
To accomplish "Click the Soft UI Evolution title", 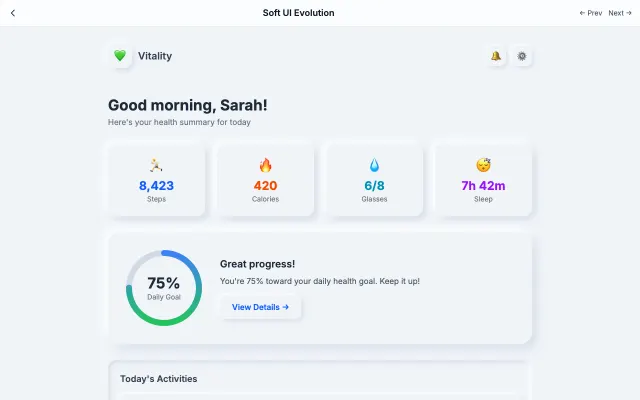I will (x=298, y=13).
